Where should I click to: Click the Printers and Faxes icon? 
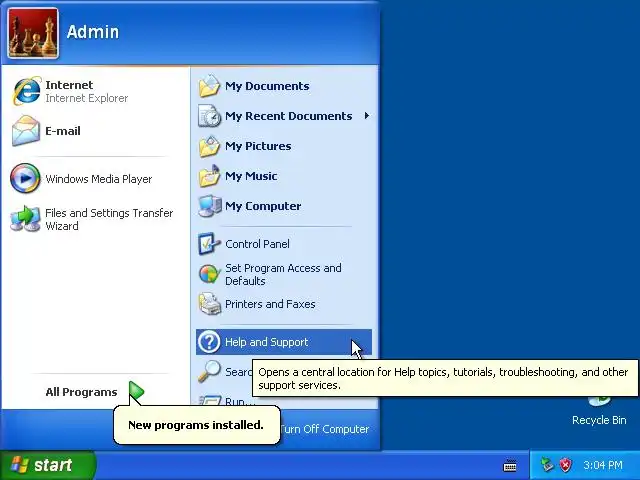tap(210, 304)
